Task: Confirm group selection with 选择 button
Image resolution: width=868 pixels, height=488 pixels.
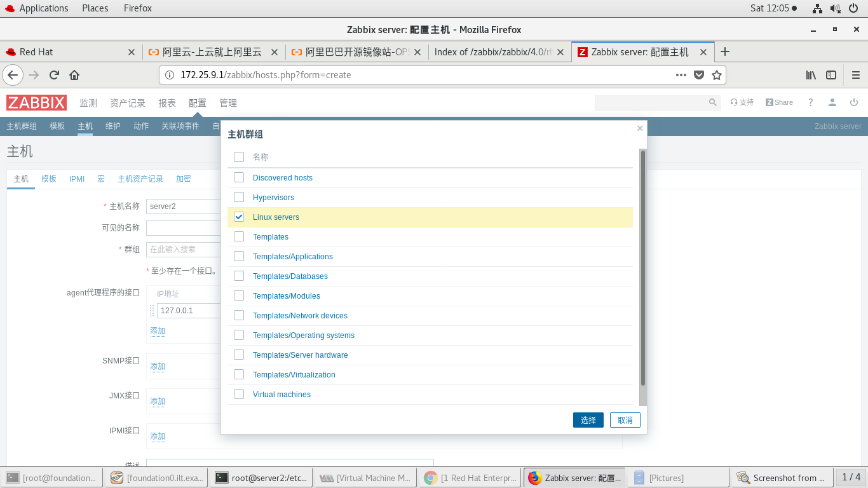Action: 588,419
